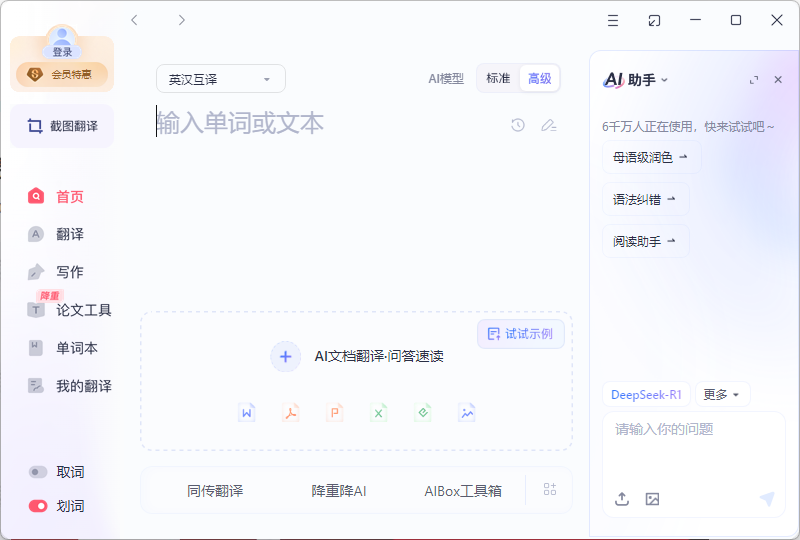Click the upload file icon in chat
Image resolution: width=800 pixels, height=540 pixels.
pyautogui.click(x=622, y=499)
